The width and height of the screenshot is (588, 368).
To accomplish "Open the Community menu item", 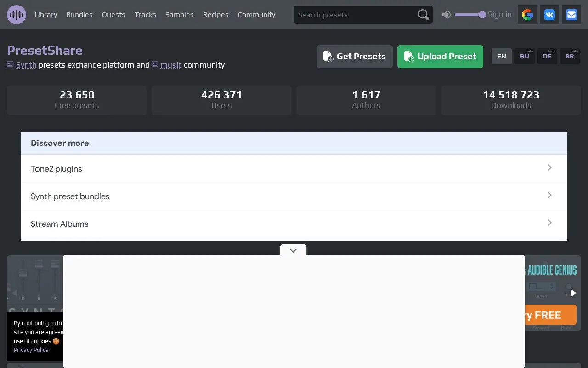I will (257, 15).
